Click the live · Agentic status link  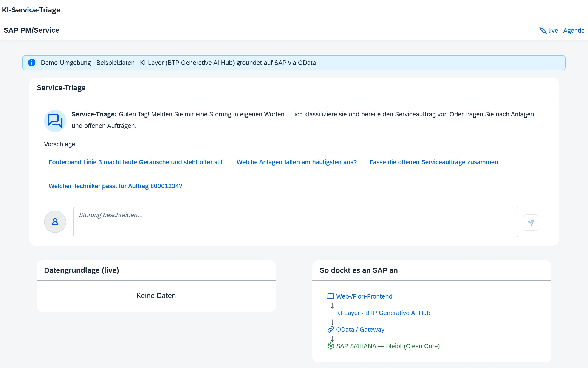click(x=562, y=30)
